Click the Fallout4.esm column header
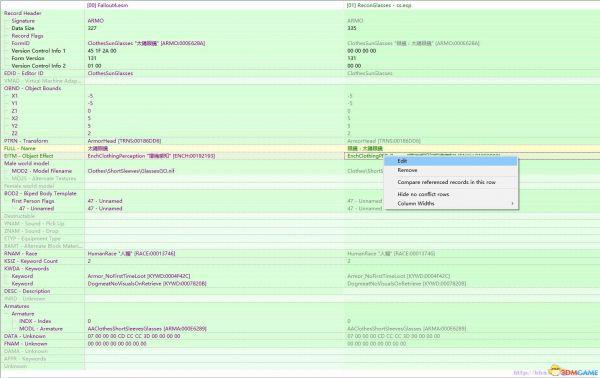Image resolution: width=600 pixels, height=378 pixels. click(108, 5)
